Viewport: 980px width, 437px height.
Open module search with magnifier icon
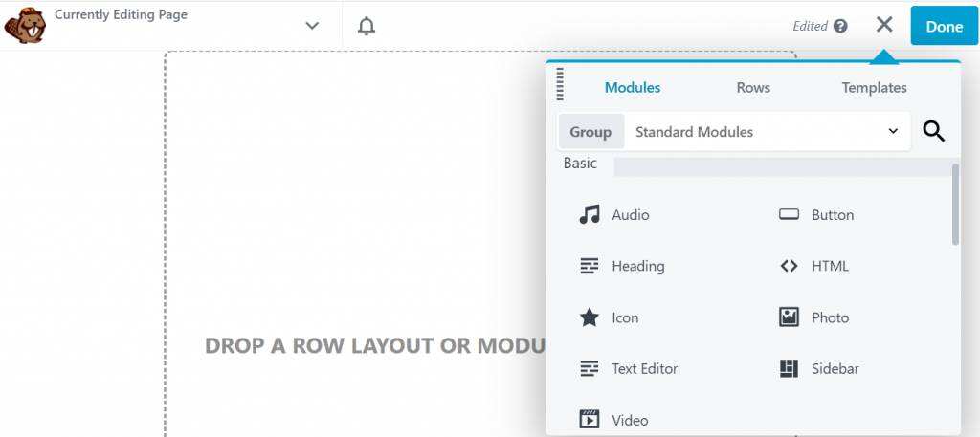coord(933,132)
